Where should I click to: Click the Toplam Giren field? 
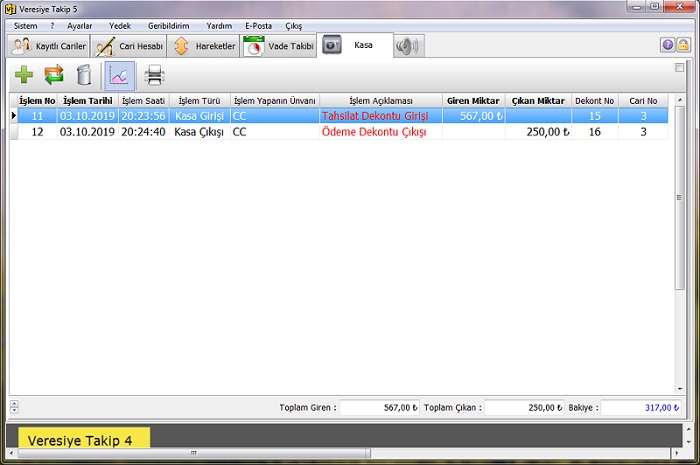pyautogui.click(x=379, y=407)
